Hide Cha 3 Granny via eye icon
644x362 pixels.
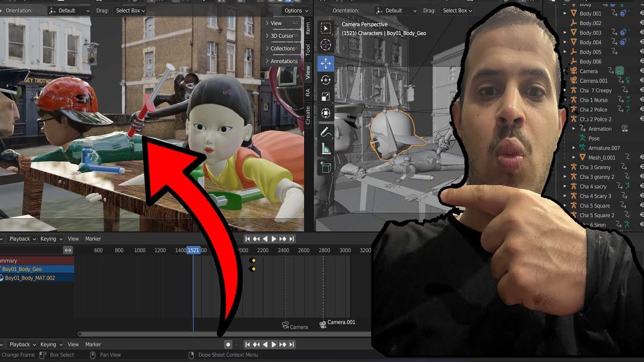coord(641,167)
